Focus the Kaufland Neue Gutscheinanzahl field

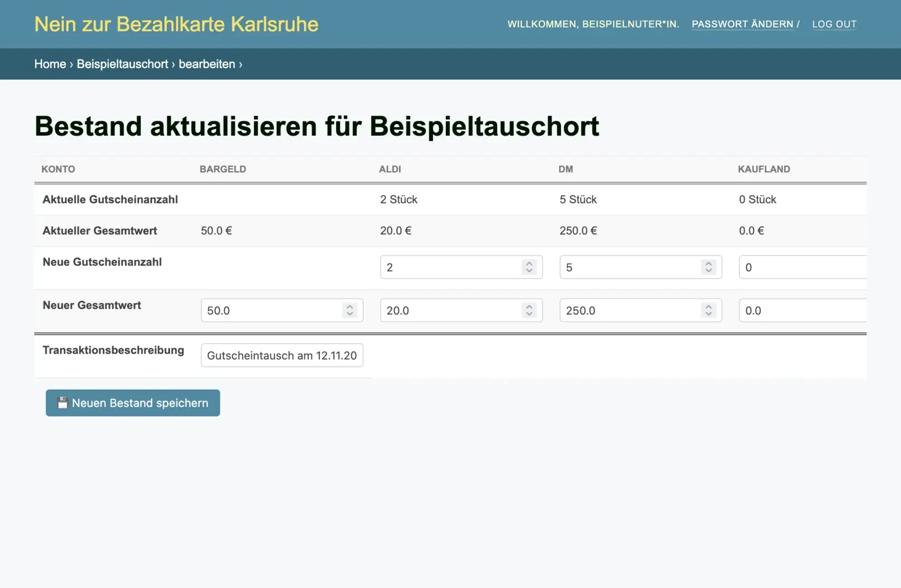coord(802,267)
